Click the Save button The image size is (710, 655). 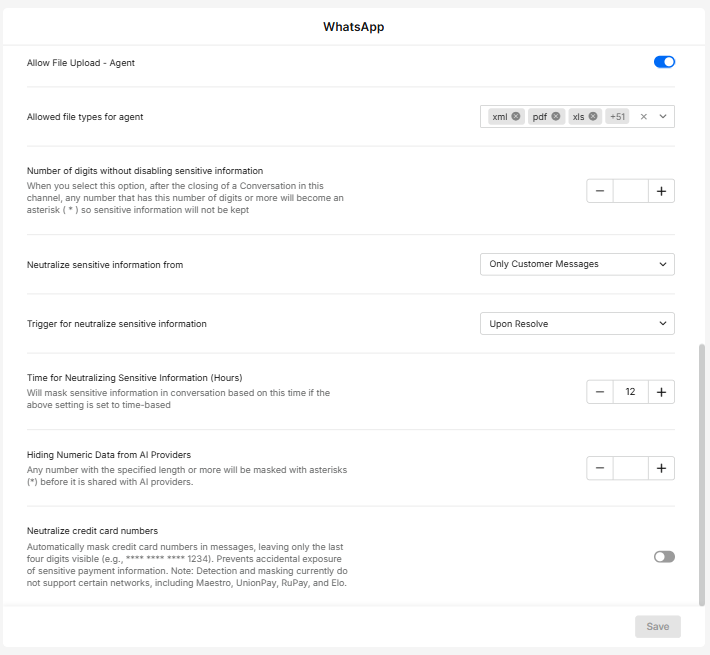(657, 626)
